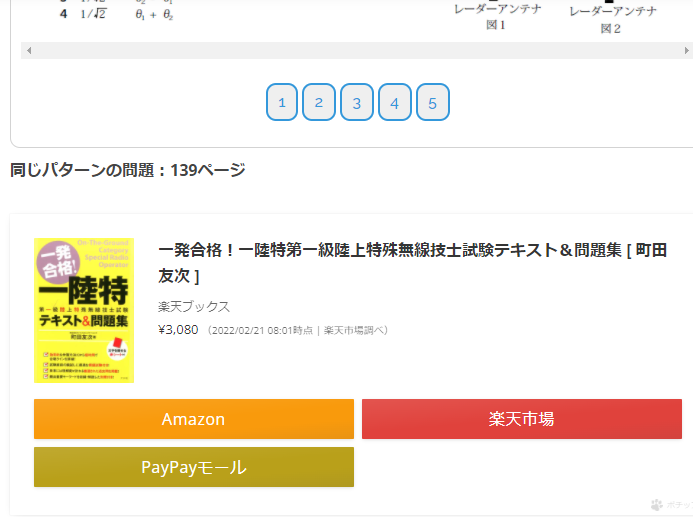
Task: Go to page 4 in pagination
Action: (x=395, y=102)
